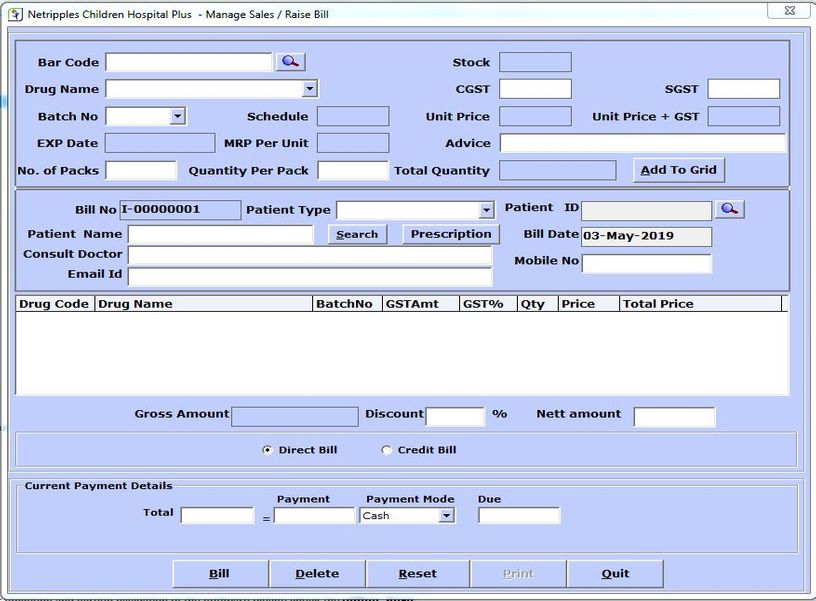Click the Gross Amount field

pos(295,416)
